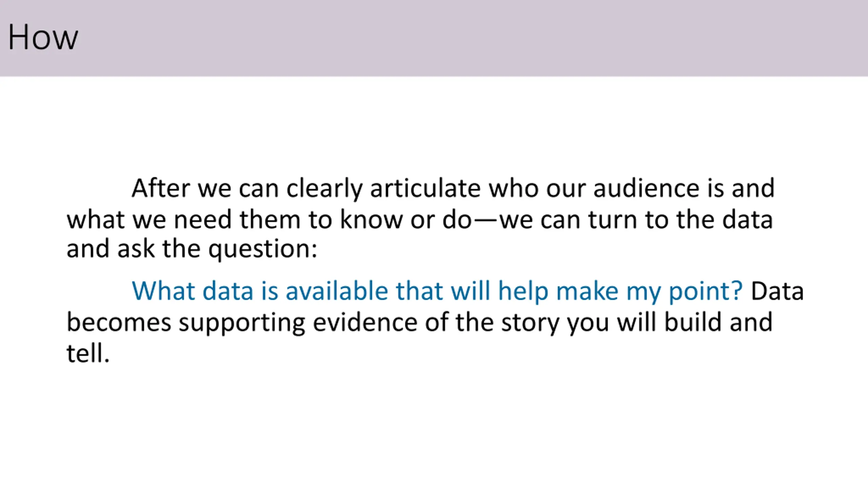Select the word "available" in blue text
Viewport: 868px width, 488px height.
[x=337, y=291]
